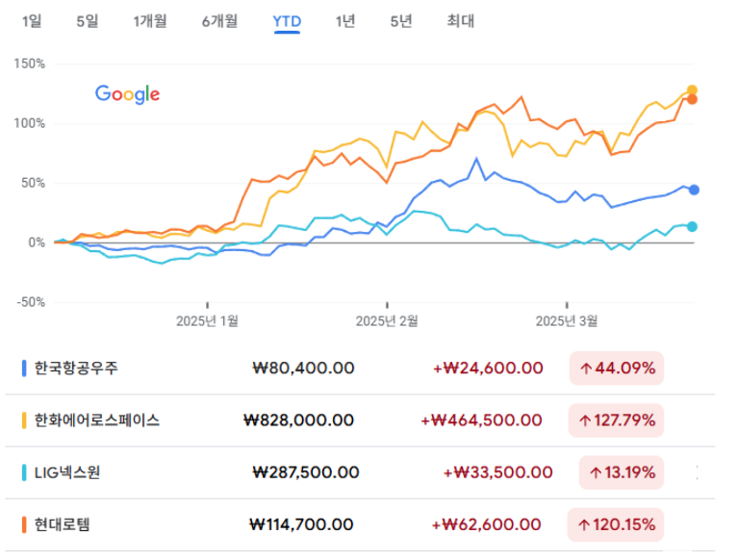Click the teal endpoint dot on chart
The width and height of the screenshot is (737, 560).
tap(692, 226)
